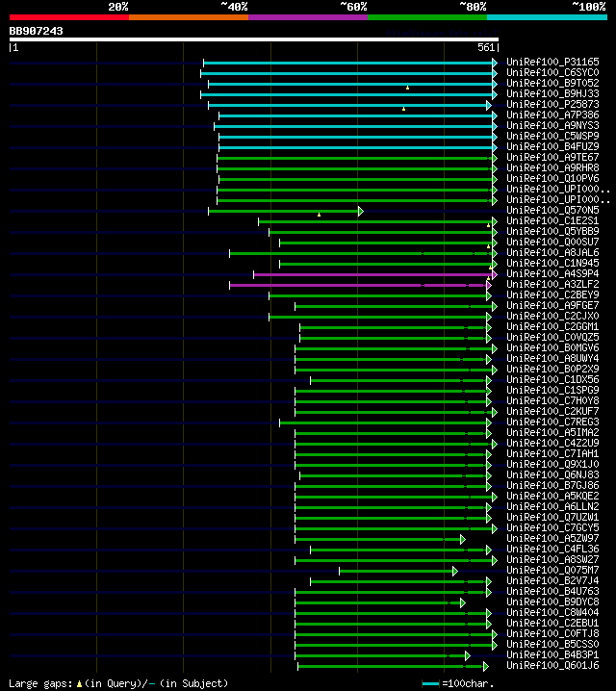Select the UniRef100_C2CJX0 label
The image size is (616, 691).
click(552, 316)
